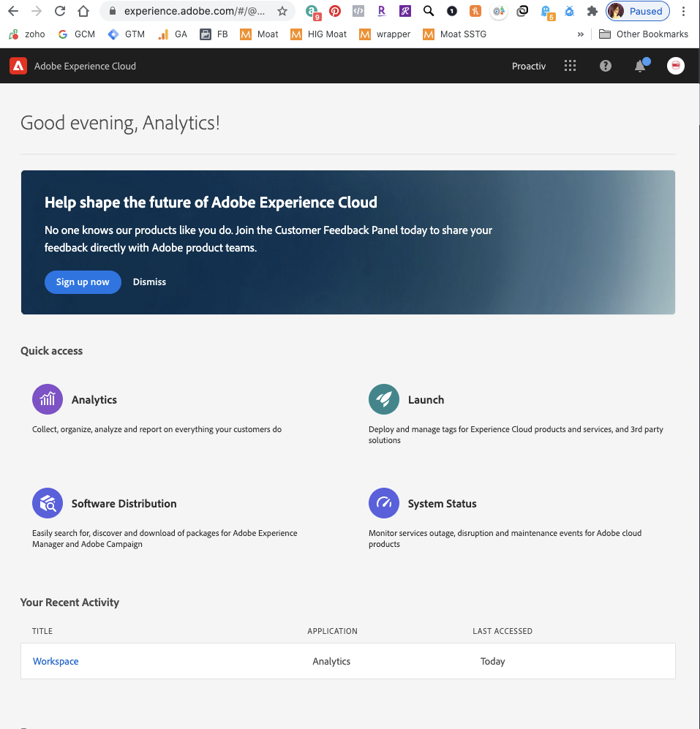Open the Pinterest extension icon
This screenshot has width=700, height=729.
point(335,11)
